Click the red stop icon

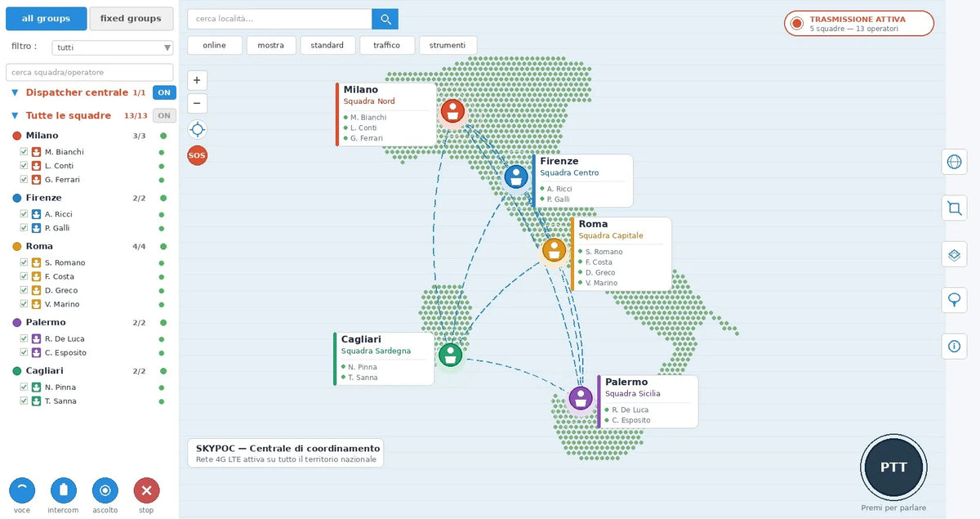pos(146,490)
